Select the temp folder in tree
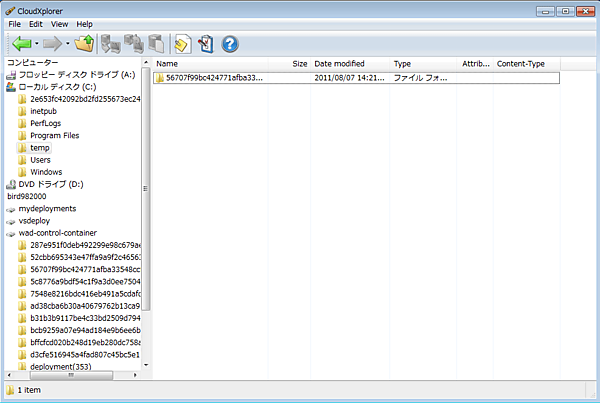Screen dimensions: 600x403 [34, 148]
